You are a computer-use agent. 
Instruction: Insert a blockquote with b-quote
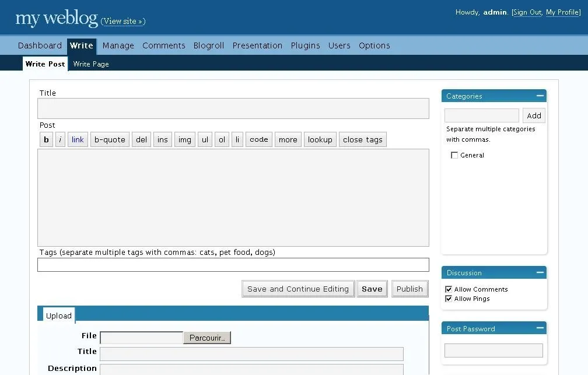pyautogui.click(x=109, y=139)
